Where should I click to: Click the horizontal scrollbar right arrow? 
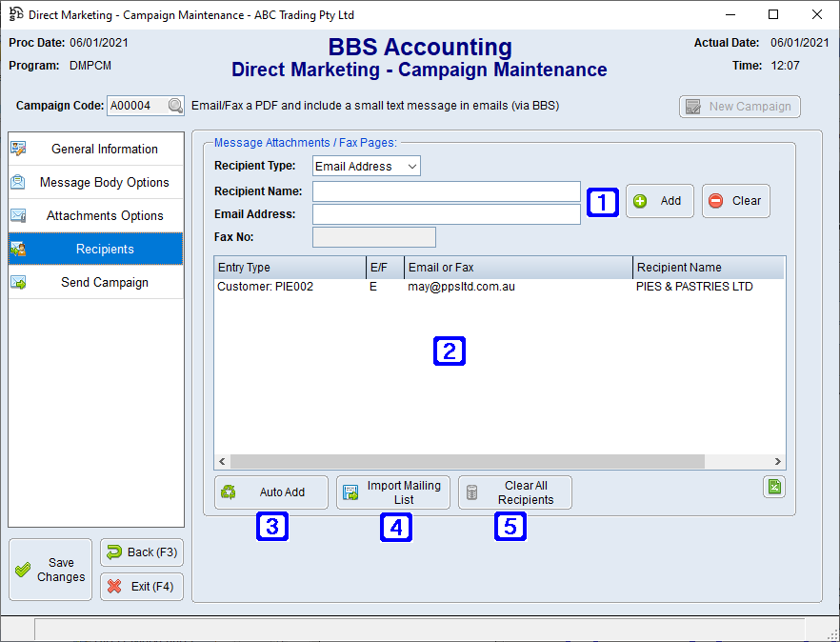(777, 461)
